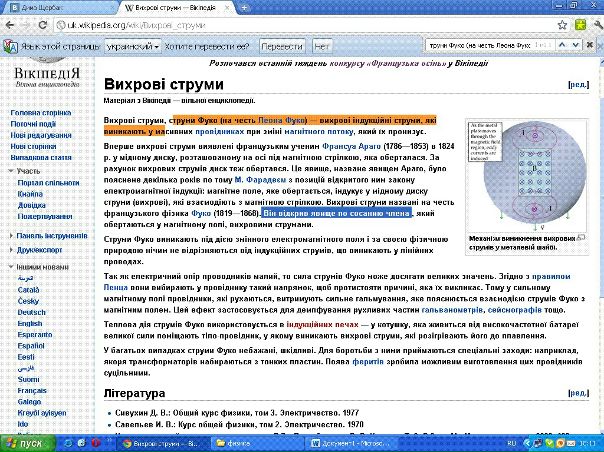Go to next find result arrow
Image resolution: width=604 pixels, height=452 pixels.
[x=573, y=46]
